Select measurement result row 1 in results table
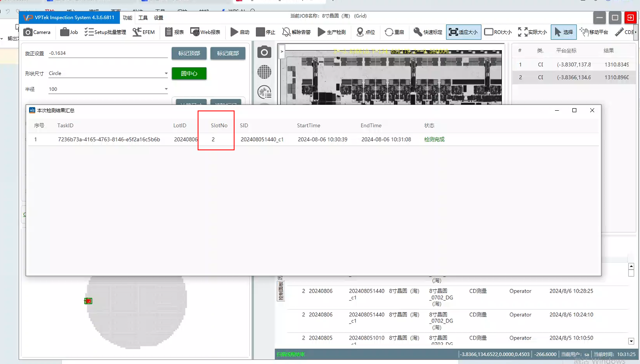The image size is (640, 364). click(574, 65)
